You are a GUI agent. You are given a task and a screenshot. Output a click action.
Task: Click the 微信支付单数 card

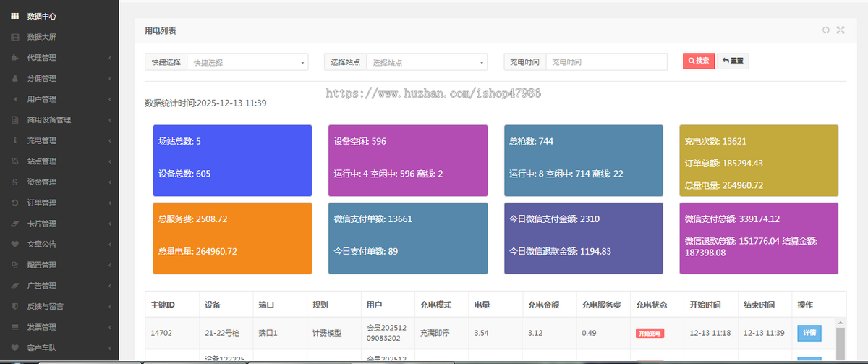(x=408, y=238)
